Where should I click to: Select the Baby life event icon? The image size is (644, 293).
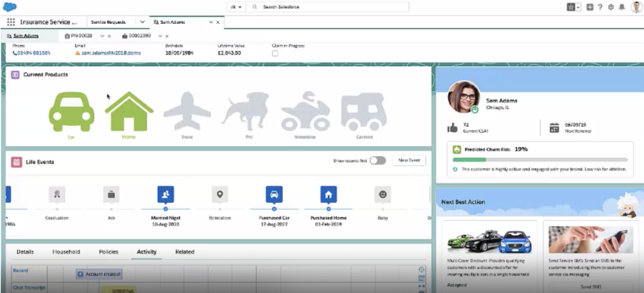tap(383, 195)
